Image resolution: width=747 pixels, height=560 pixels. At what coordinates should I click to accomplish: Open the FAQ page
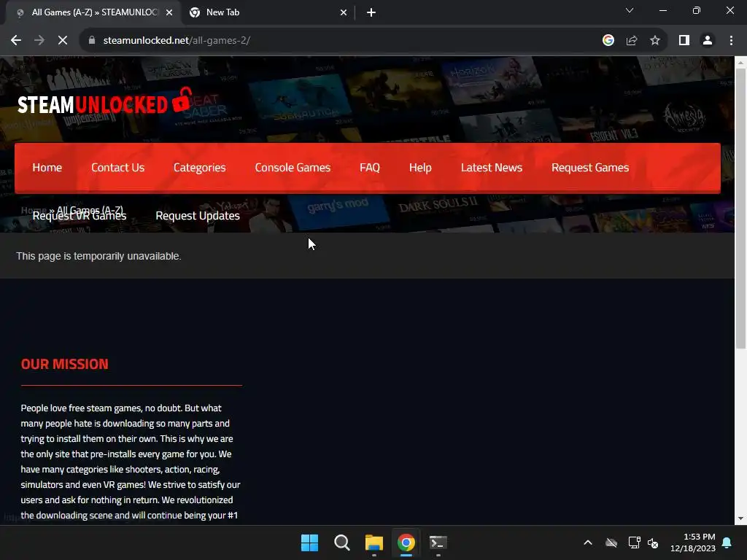tap(370, 168)
